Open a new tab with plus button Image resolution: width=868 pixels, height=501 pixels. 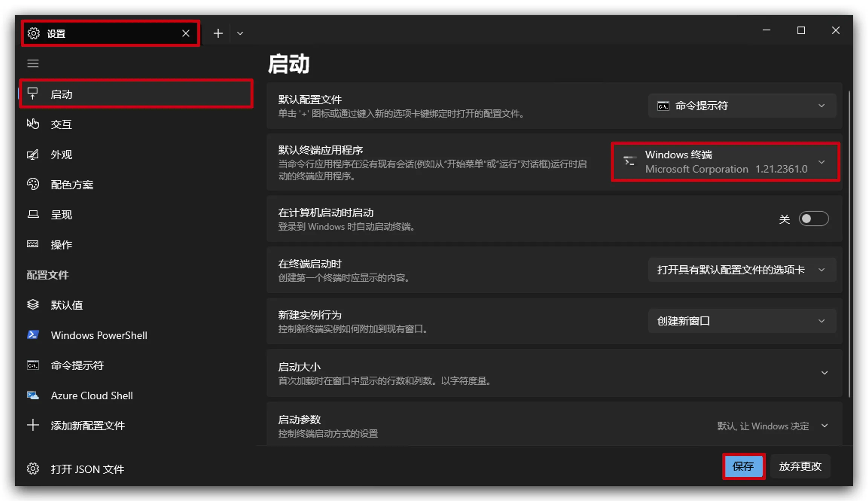pyautogui.click(x=218, y=34)
